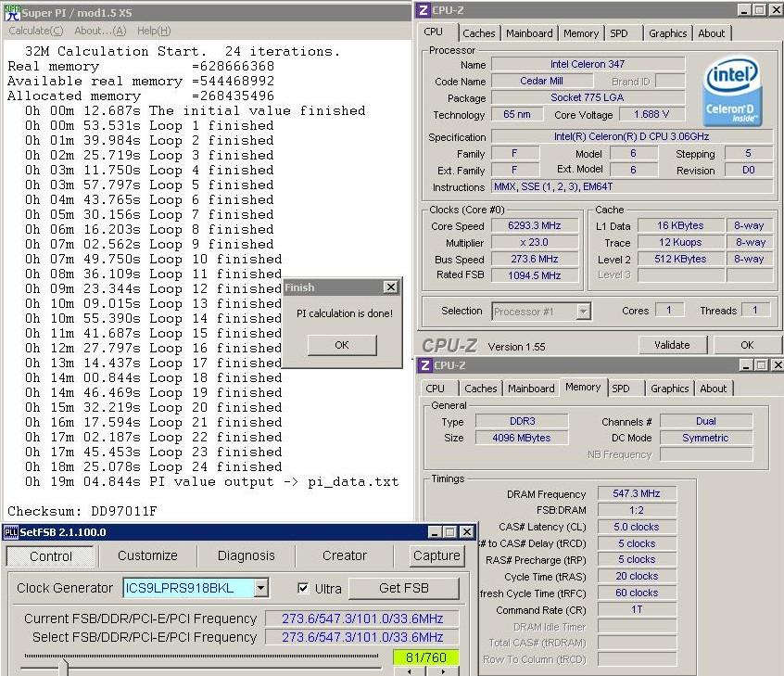Close the lower CPU-Z Memory window
Screen dimensions: 784x676
pyautogui.click(x=778, y=365)
